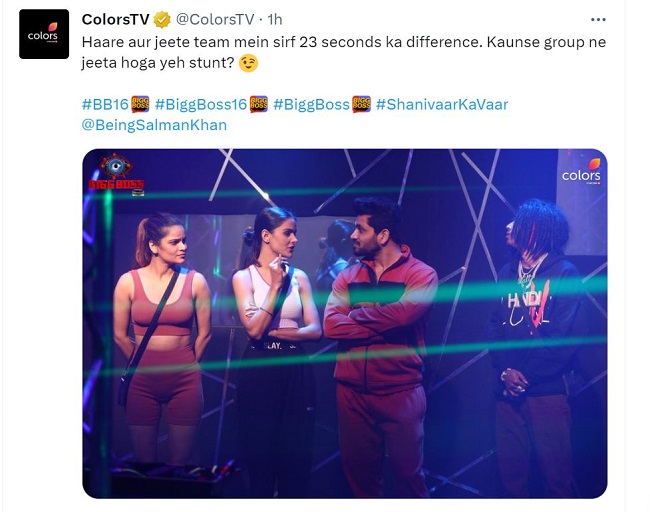650x512 pixels.
Task: Click the man in red tracksuit in photo
Action: pyautogui.click(x=379, y=346)
